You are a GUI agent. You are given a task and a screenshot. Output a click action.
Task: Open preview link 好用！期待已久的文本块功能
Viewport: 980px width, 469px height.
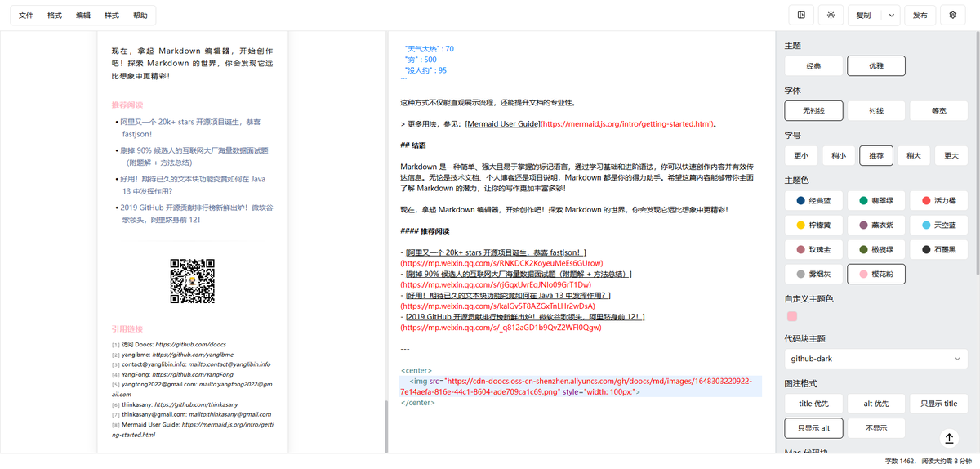[194, 185]
